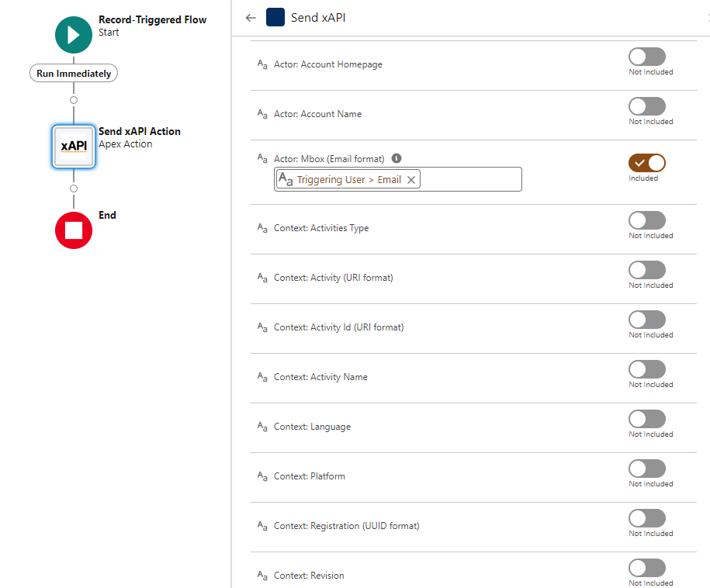710x588 pixels.
Task: Click the Run Immediately path label
Action: tap(74, 74)
